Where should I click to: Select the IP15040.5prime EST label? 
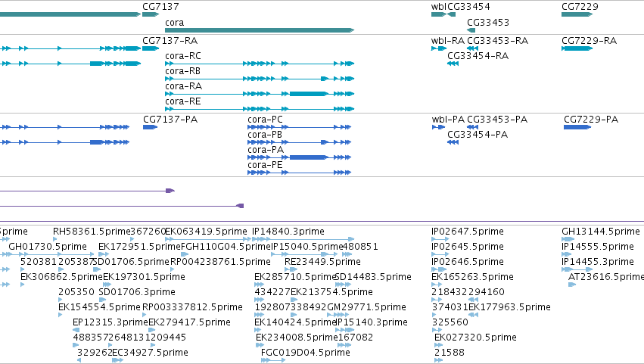[x=306, y=247]
